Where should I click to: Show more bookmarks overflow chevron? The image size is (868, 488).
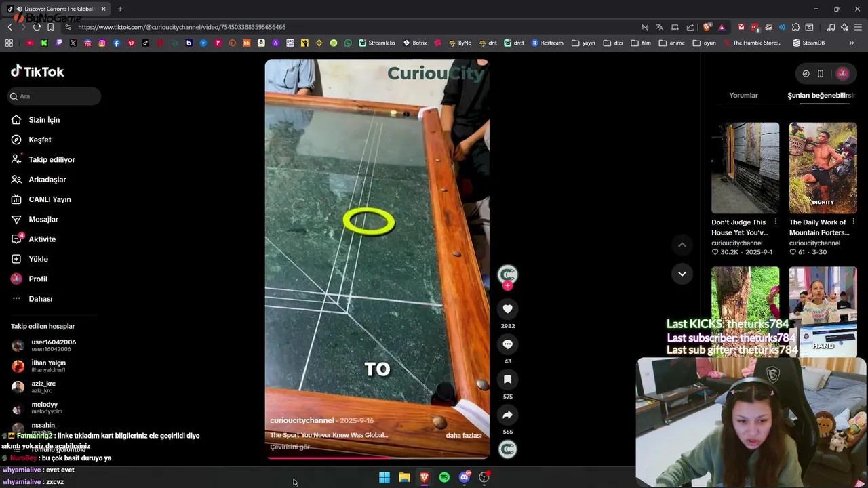(x=852, y=43)
